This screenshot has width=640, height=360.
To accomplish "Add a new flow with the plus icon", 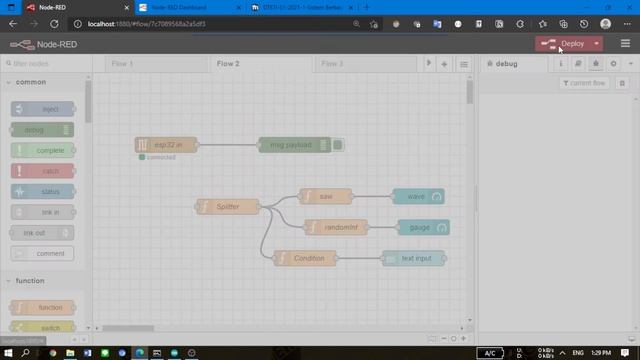I will (444, 64).
